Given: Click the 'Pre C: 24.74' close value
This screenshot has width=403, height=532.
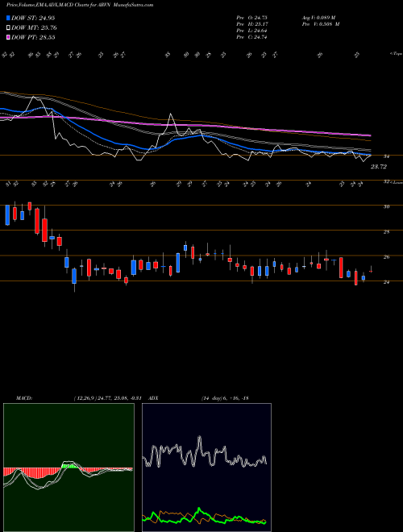Looking at the screenshot, I should 252,37.
